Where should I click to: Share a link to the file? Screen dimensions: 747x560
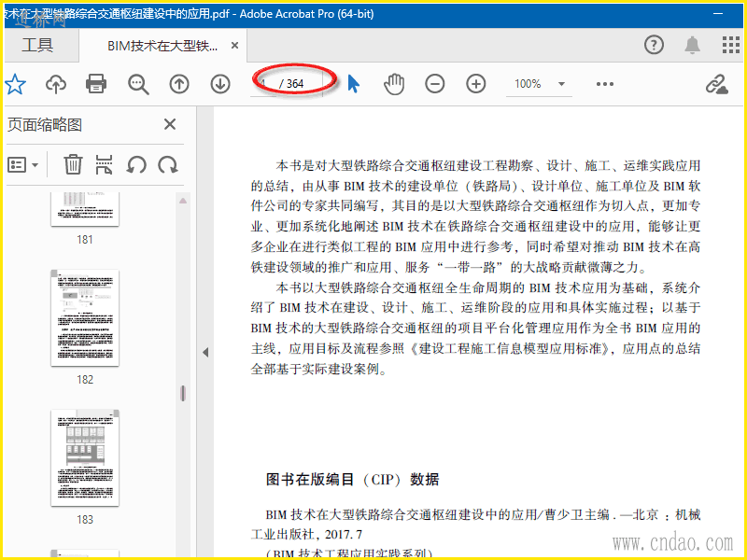click(716, 84)
